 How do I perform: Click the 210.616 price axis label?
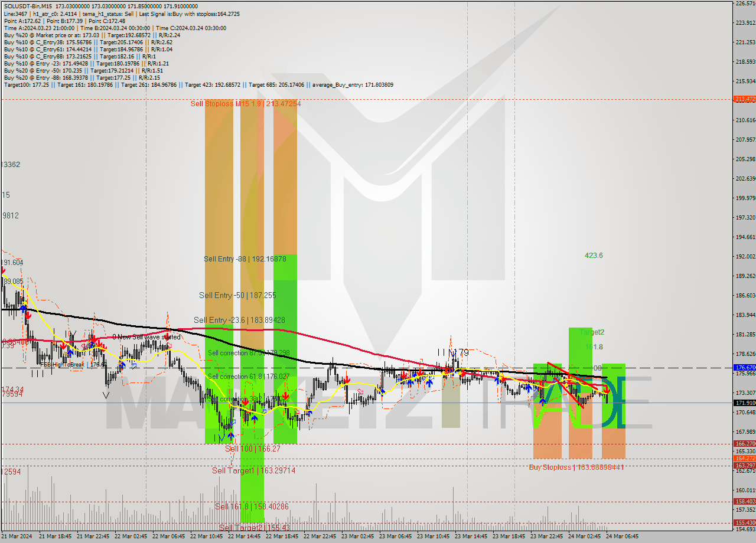744,120
